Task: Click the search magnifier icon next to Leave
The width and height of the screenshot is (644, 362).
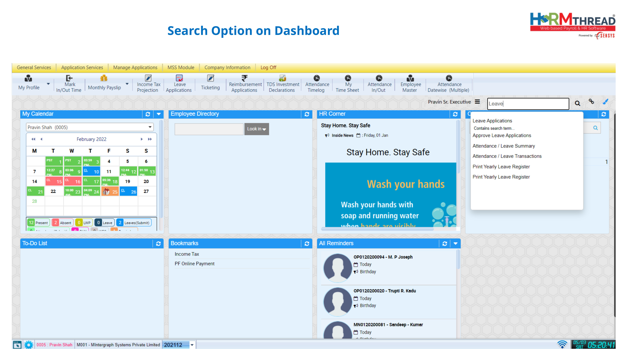Action: tap(577, 103)
